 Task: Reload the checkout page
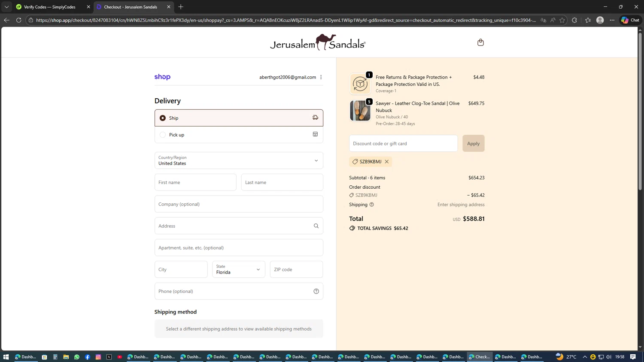click(x=18, y=20)
